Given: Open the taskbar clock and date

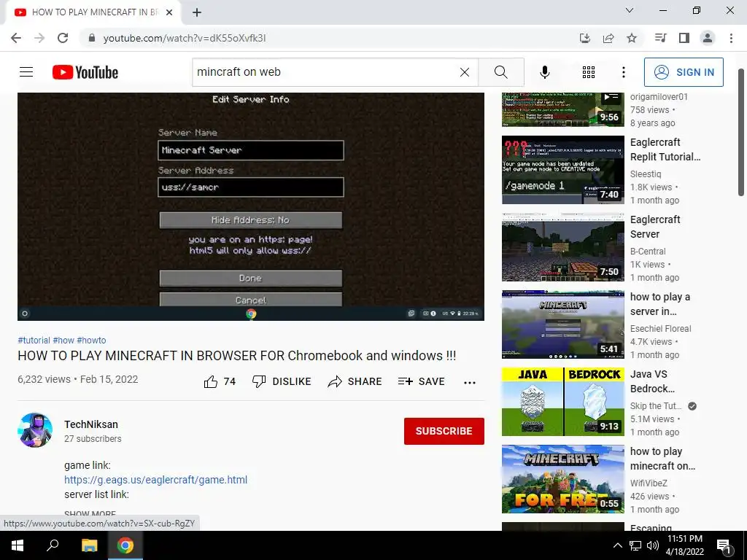Looking at the screenshot, I should coord(684,545).
